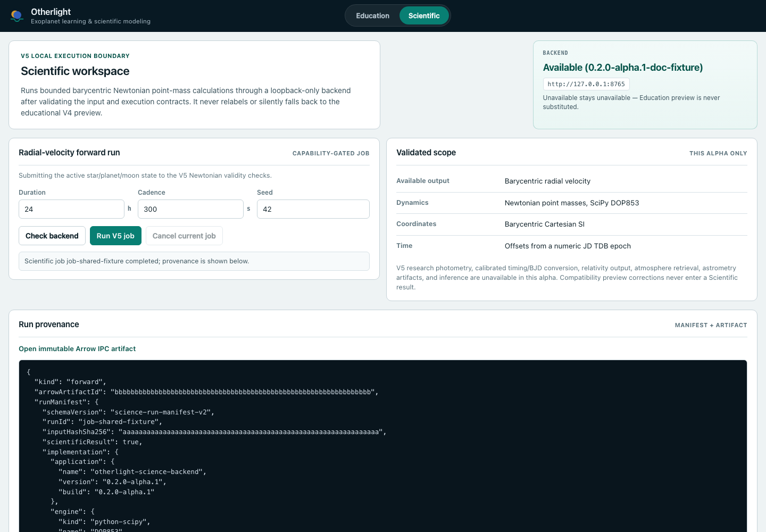The image size is (766, 532).
Task: Click the backend URL http://127.0.0.1:8765
Action: pyautogui.click(x=586, y=84)
